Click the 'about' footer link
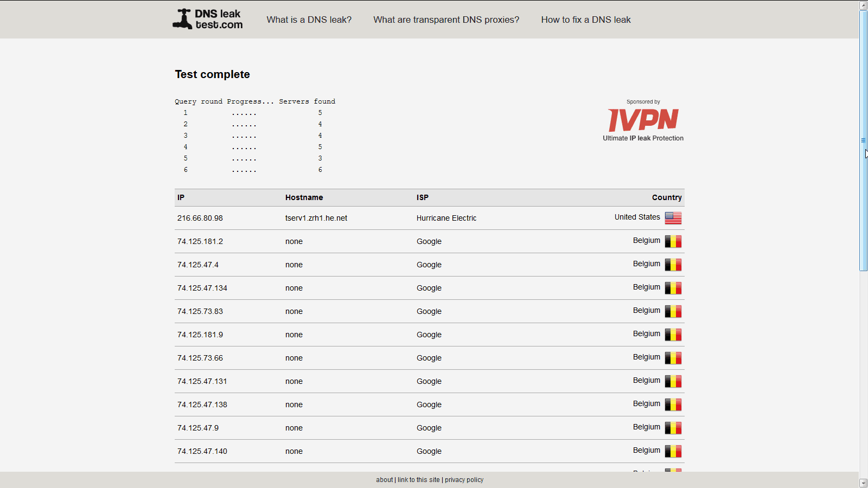 (385, 480)
